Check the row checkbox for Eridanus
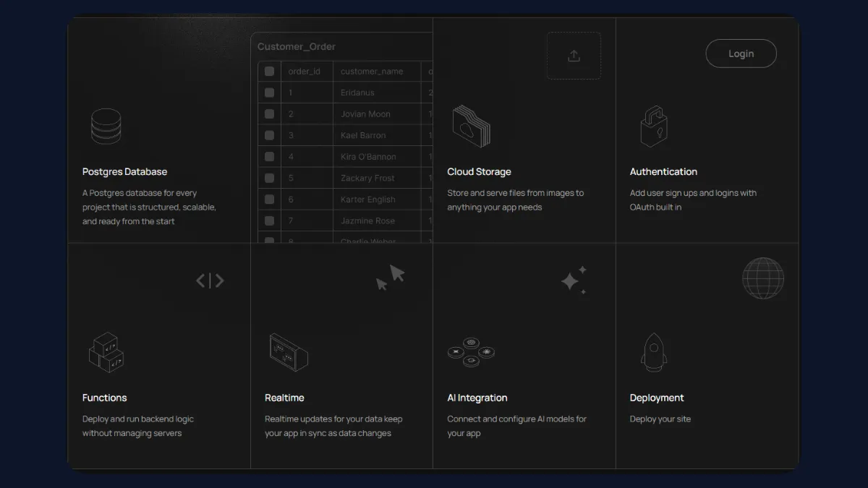Screen dimensions: 868x488 click(x=268, y=93)
